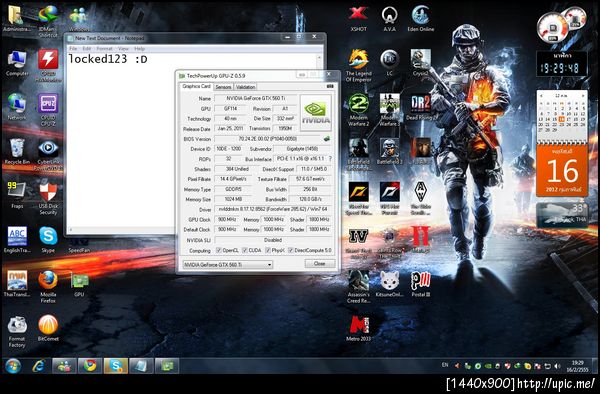The height and width of the screenshot is (394, 600).
Task: Open the Fraps desktop icon
Action: point(16,195)
